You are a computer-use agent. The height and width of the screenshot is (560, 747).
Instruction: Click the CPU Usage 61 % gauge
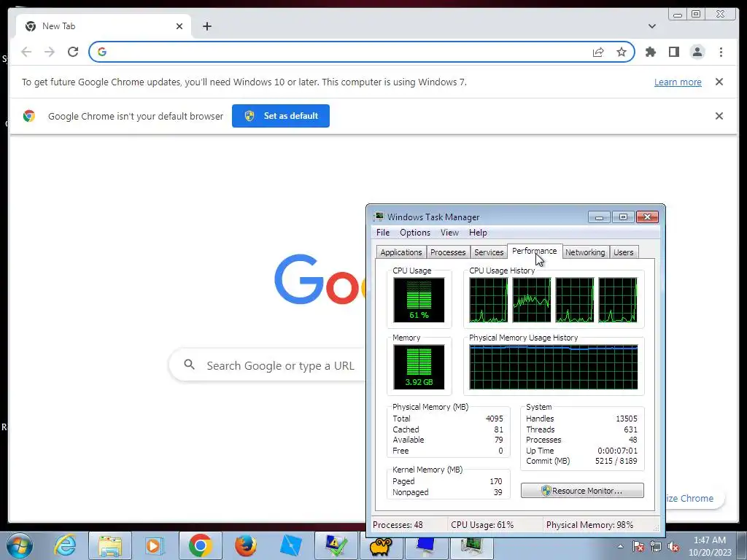click(x=419, y=300)
